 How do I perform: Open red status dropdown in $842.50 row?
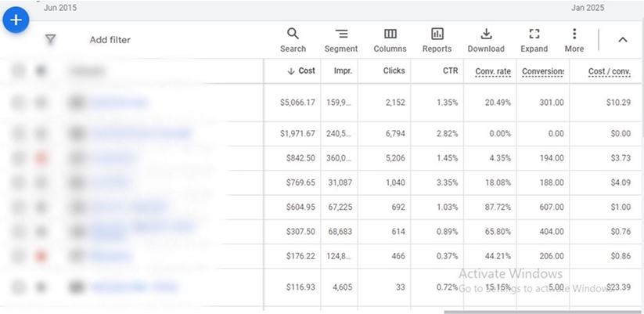[41, 158]
